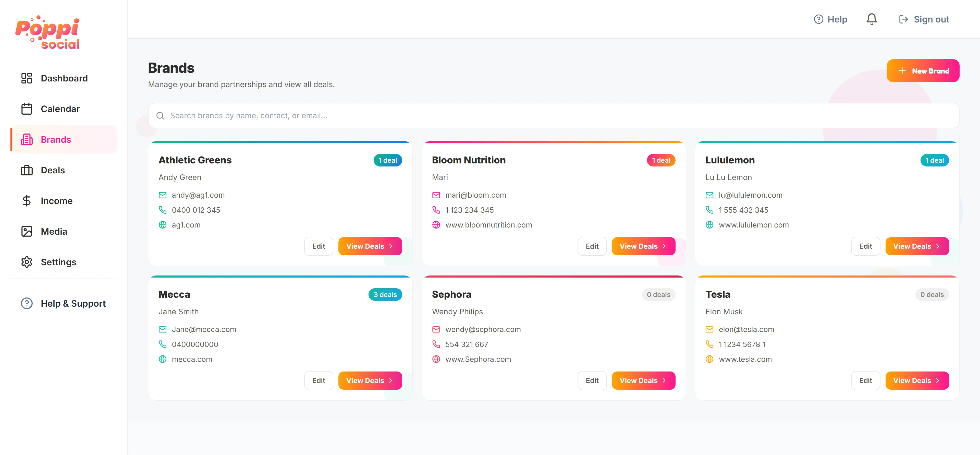Focus the brand search field
Screen dimensions: 980x455
pos(554,115)
